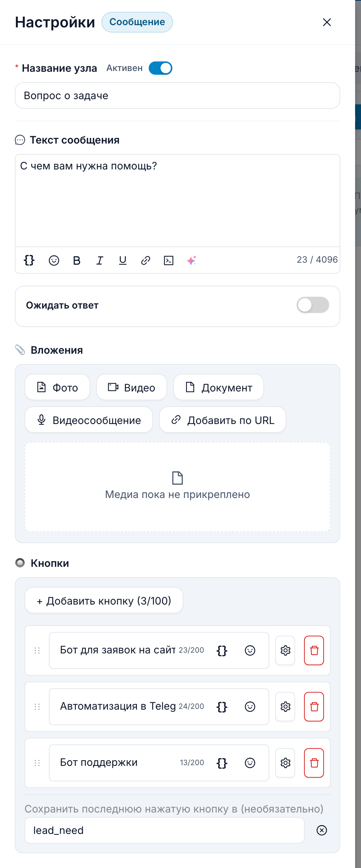This screenshot has width=361, height=868.
Task: Open emoji picker in message toolbar
Action: coord(54,260)
